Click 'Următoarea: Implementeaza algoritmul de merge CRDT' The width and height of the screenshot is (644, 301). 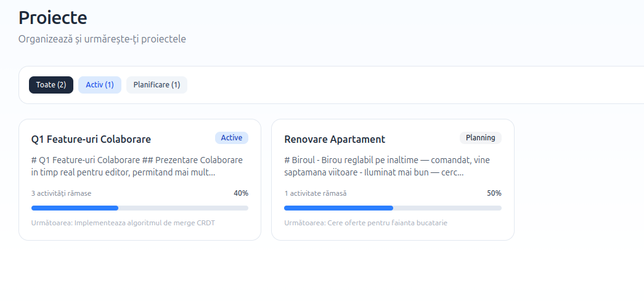(123, 223)
